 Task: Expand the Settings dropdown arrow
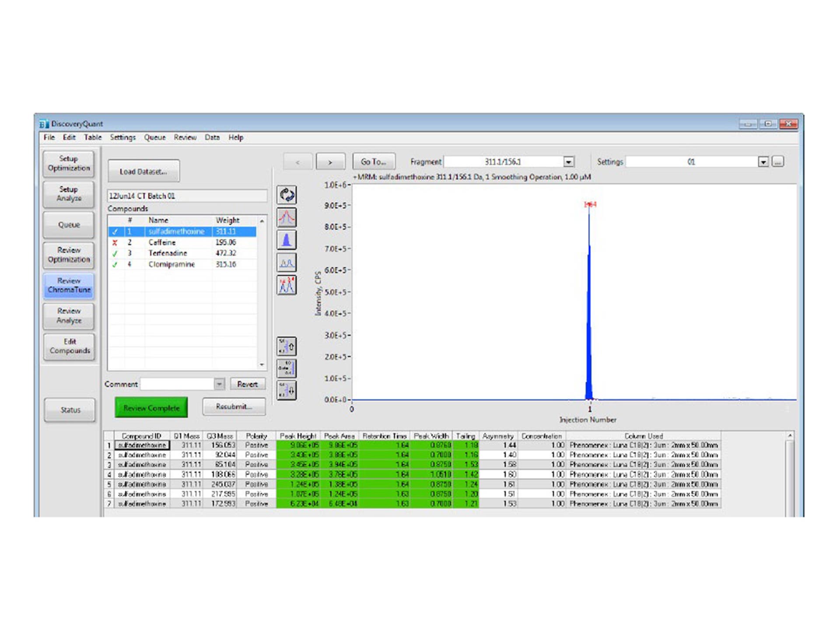click(x=763, y=162)
